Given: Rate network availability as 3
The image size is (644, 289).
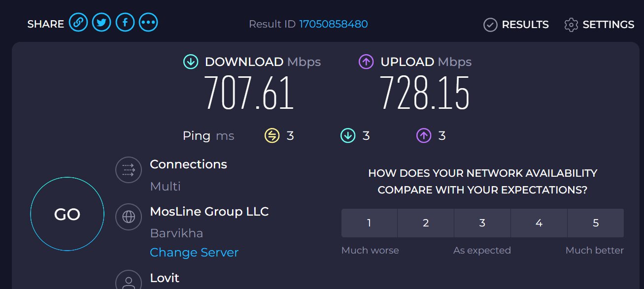Looking at the screenshot, I should pyautogui.click(x=482, y=223).
